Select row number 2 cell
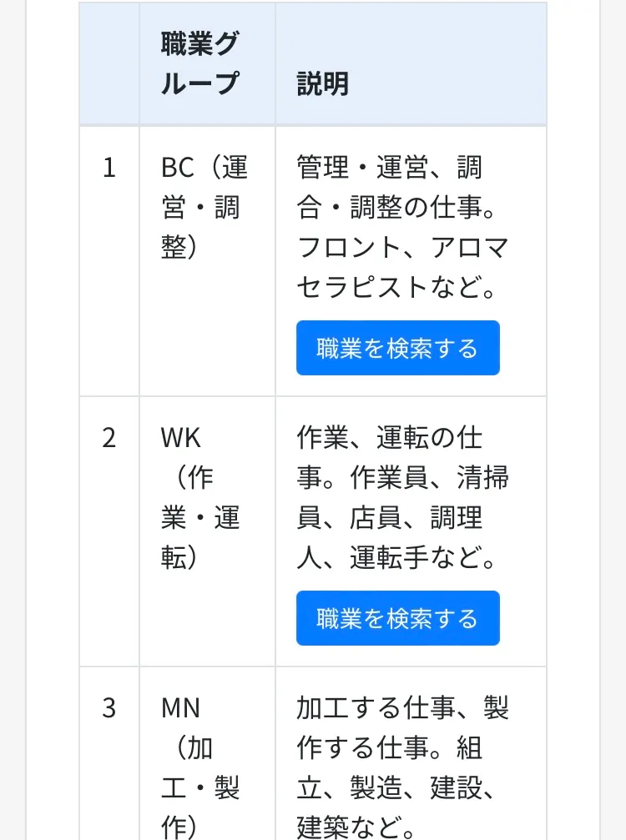 (109, 531)
